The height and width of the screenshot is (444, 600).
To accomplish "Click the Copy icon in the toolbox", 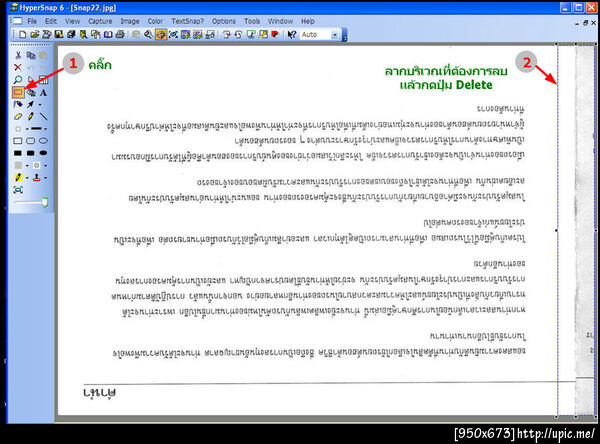I will (31, 56).
